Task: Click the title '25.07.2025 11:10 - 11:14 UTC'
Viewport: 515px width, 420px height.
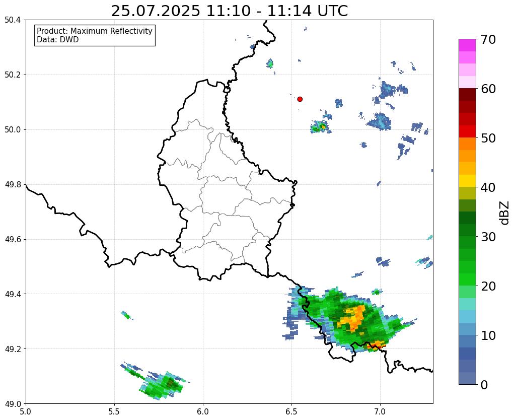Action: tap(229, 11)
